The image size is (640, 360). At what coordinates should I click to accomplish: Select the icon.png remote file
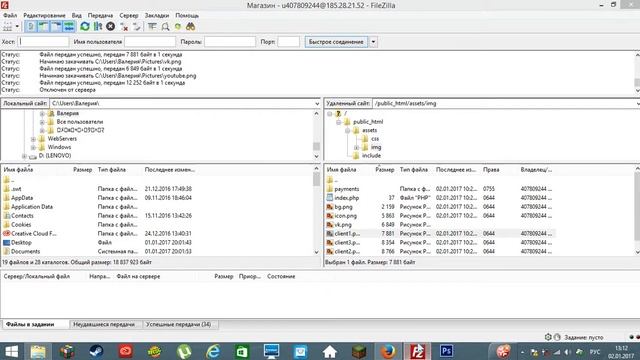[345, 216]
